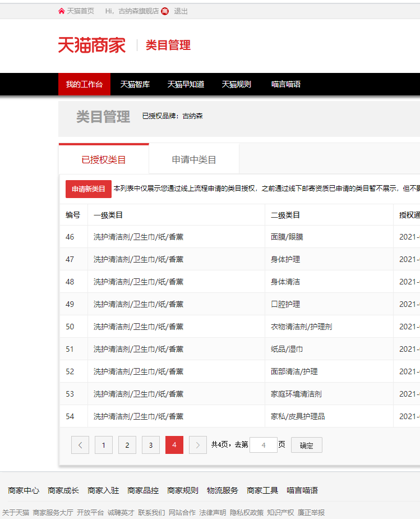
Task: Open 天猫早知道 navigation item
Action: [x=186, y=84]
